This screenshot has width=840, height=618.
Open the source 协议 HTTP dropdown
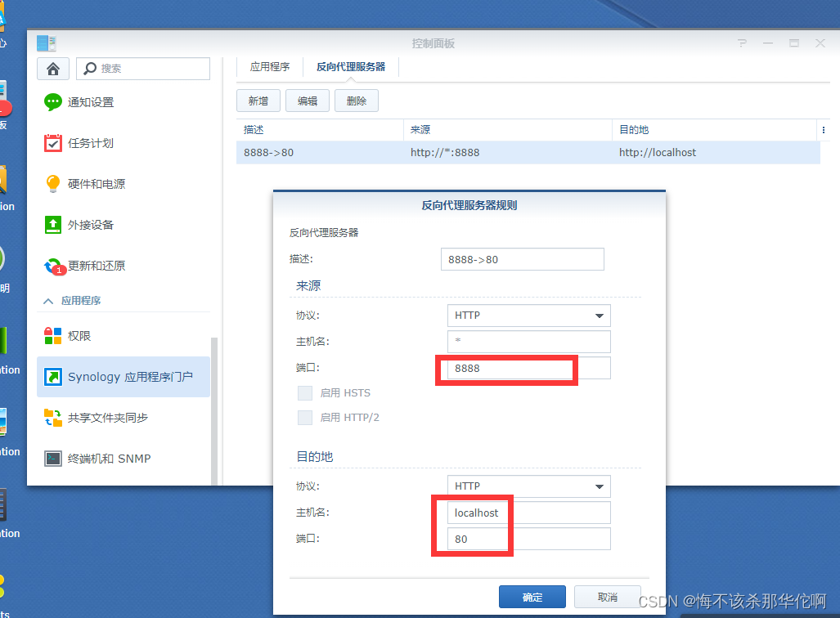click(x=528, y=316)
